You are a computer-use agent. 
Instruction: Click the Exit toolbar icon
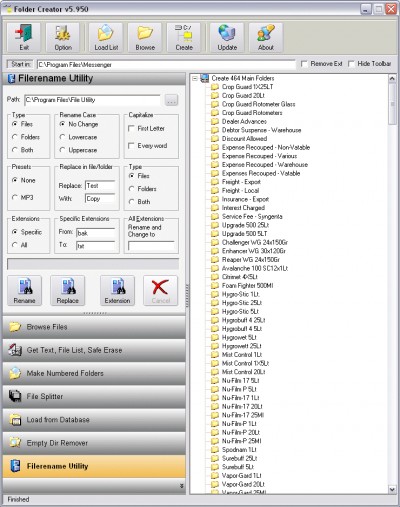click(23, 37)
